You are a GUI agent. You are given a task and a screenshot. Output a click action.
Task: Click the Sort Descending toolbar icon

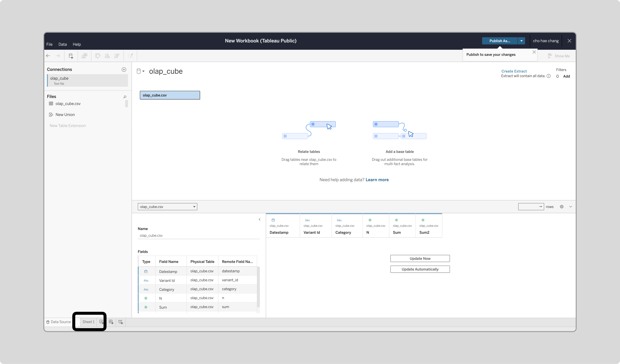pyautogui.click(x=117, y=56)
